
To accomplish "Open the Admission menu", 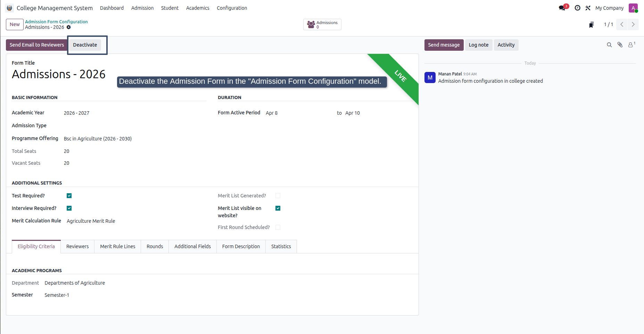I will point(142,8).
